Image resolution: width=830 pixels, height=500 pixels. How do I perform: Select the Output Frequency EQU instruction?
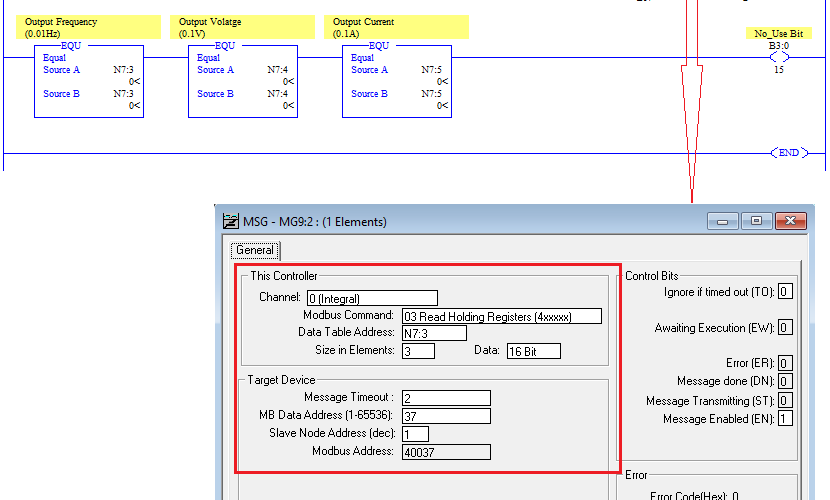(x=89, y=81)
